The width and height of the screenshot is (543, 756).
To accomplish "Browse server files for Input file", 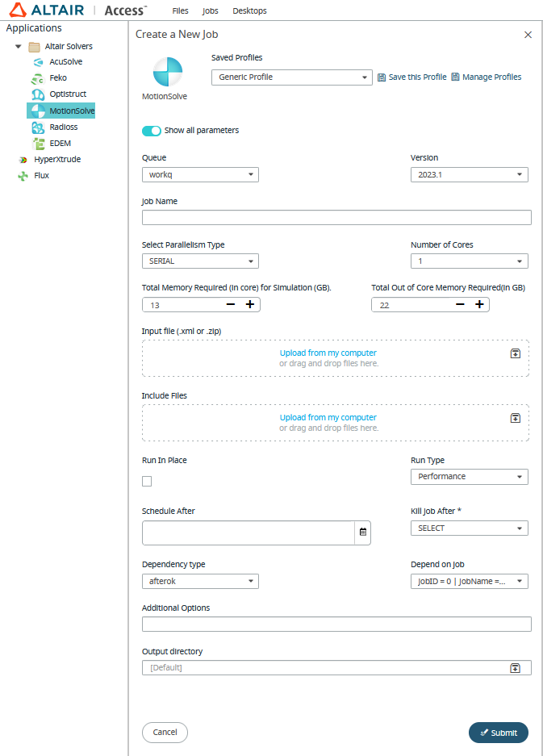I will click(x=516, y=353).
